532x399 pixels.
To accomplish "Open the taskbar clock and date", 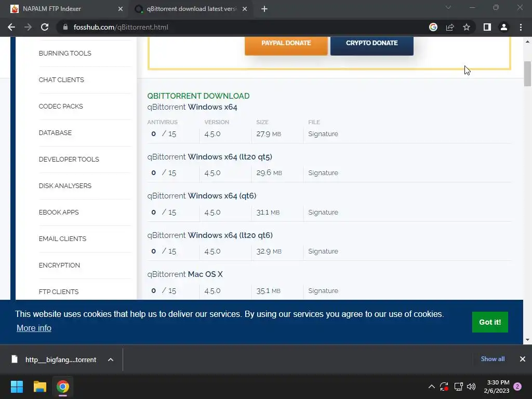I will tap(497, 387).
